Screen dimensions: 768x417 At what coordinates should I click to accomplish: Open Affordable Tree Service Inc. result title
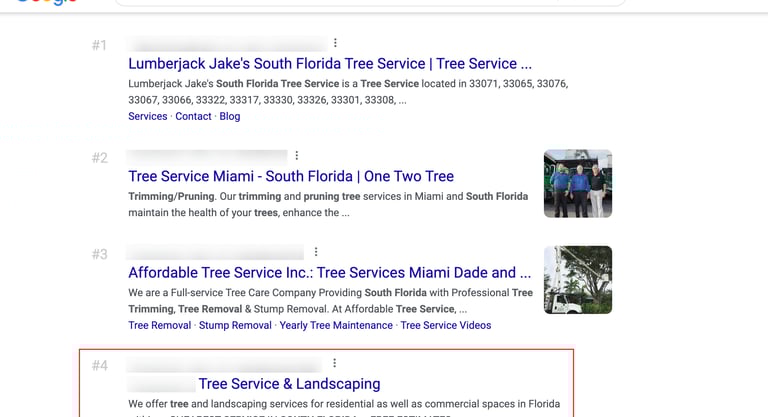coord(329,272)
